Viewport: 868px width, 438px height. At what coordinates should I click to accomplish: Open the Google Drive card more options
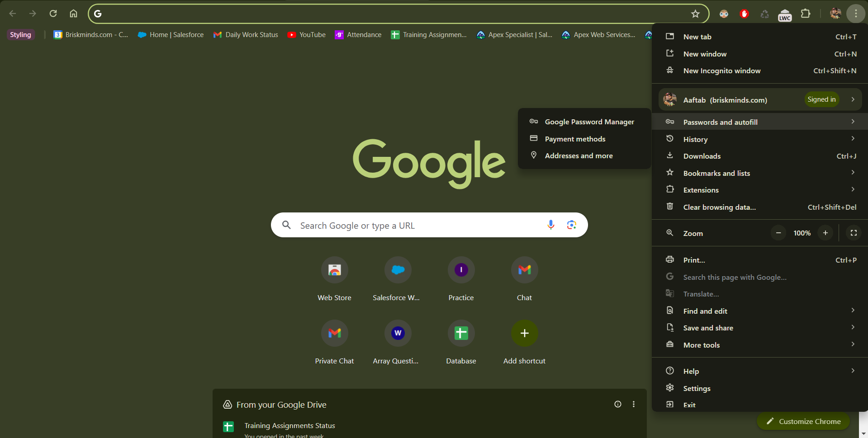[633, 404]
